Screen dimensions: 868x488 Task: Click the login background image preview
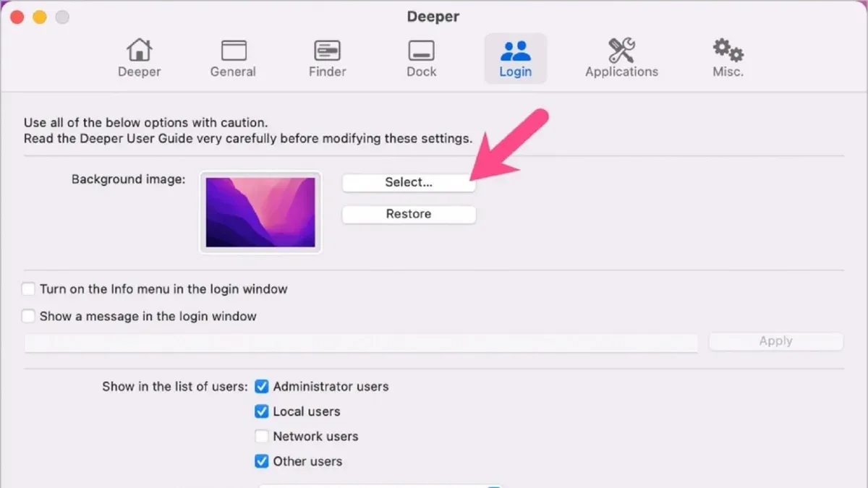pyautogui.click(x=260, y=213)
